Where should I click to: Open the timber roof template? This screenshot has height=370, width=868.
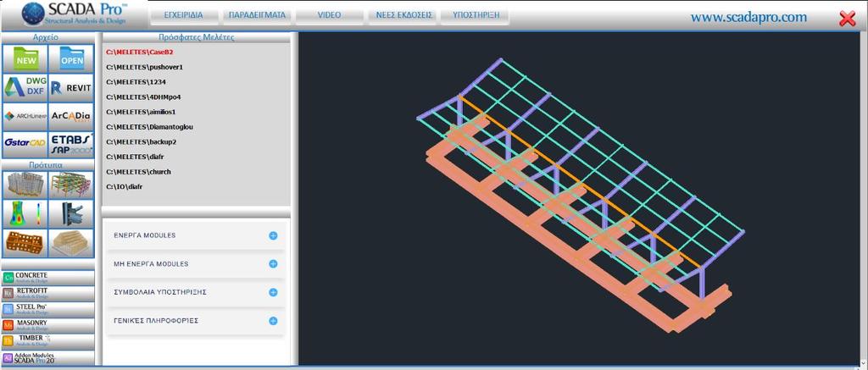point(71,243)
